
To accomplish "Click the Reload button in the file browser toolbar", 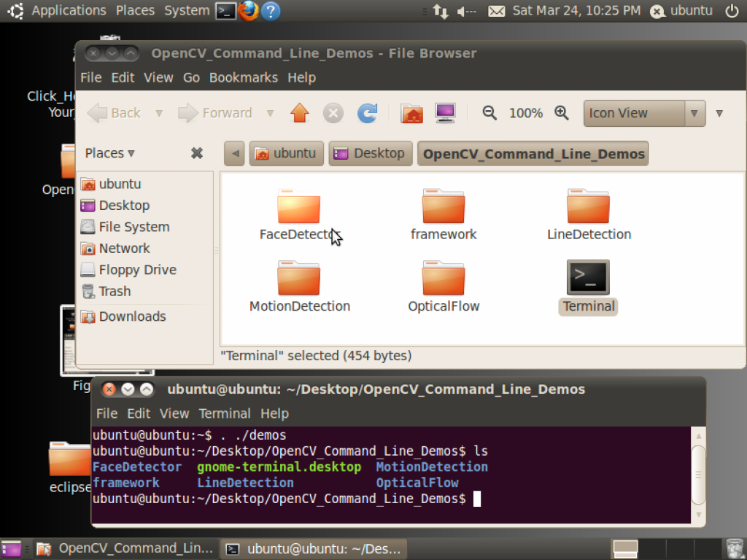I will coord(367,113).
